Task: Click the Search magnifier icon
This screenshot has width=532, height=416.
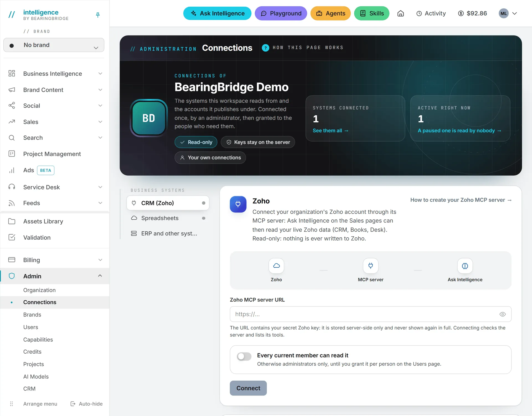Action: pyautogui.click(x=12, y=138)
